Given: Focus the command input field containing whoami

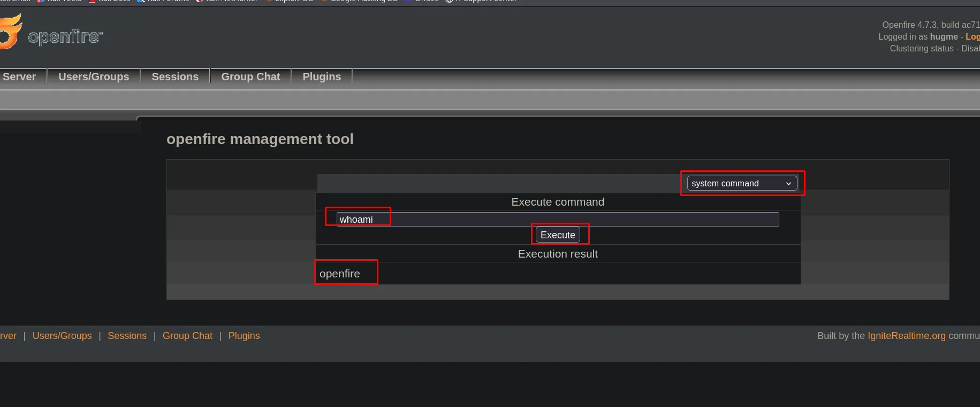Looking at the screenshot, I should [x=557, y=219].
